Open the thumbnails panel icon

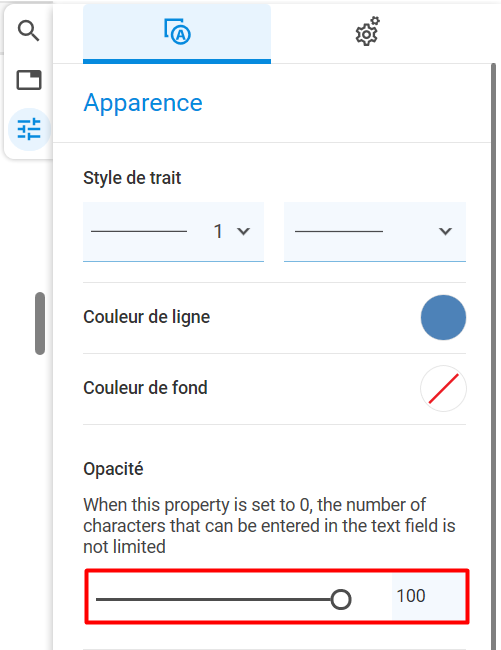(x=29, y=80)
